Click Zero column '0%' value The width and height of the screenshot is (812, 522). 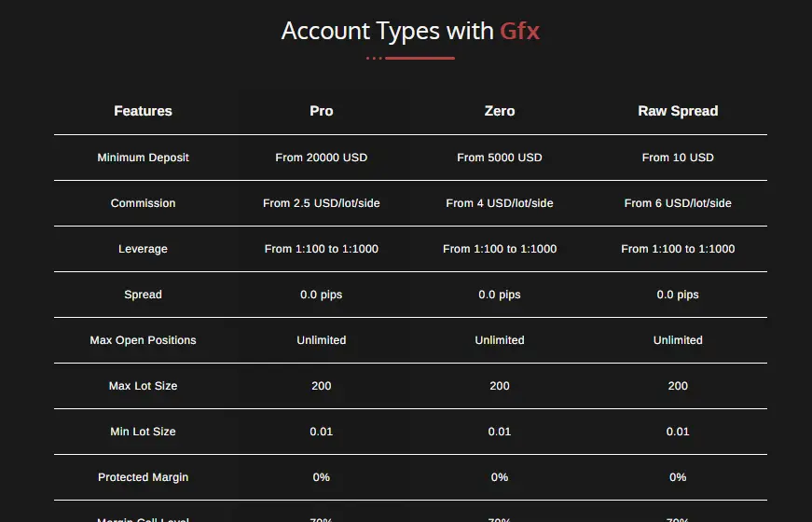click(499, 477)
